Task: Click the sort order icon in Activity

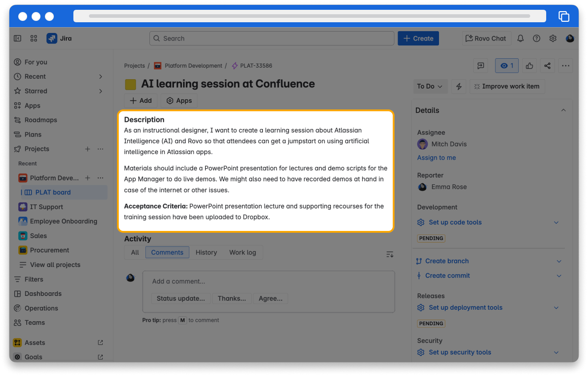Action: 390,254
